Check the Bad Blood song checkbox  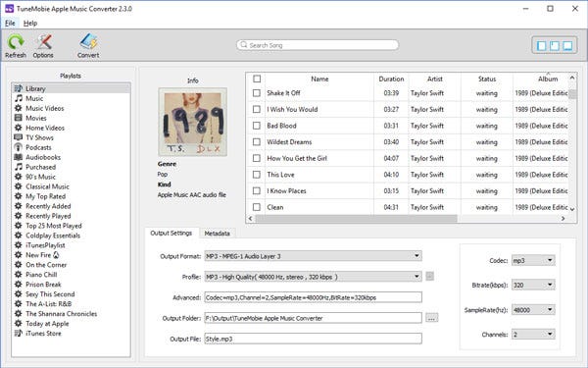point(257,126)
